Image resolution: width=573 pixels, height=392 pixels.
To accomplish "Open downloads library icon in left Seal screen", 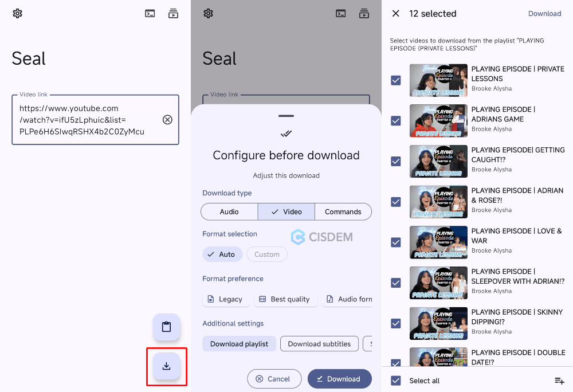I will [x=173, y=14].
